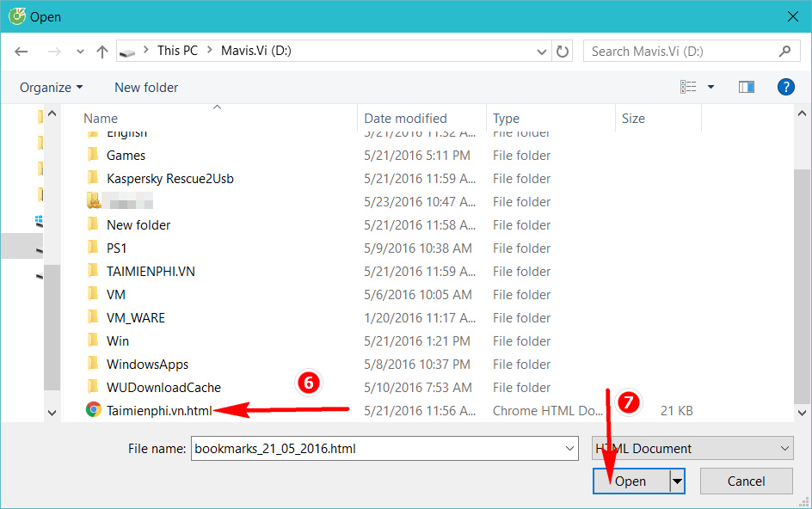This screenshot has width=812, height=509.
Task: Sort files by Date modified column
Action: 405,119
